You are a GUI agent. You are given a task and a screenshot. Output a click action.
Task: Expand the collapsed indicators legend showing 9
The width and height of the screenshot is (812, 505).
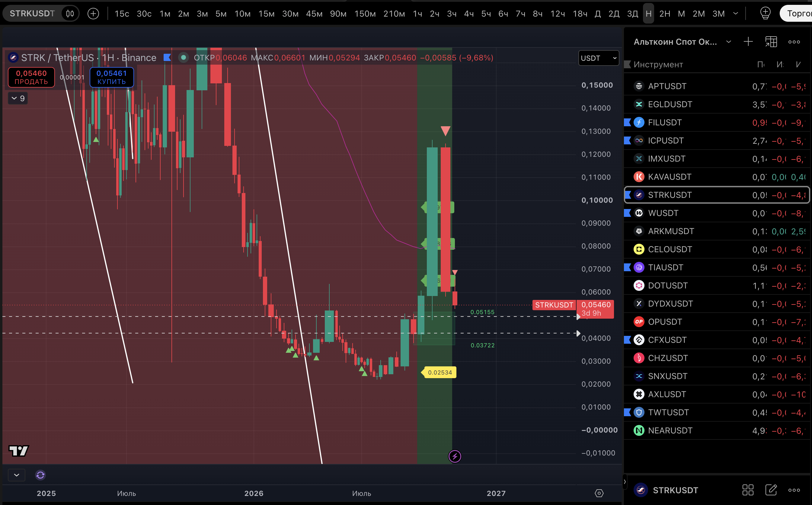coord(18,98)
